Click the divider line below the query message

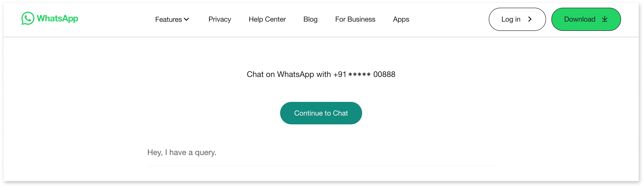321,166
